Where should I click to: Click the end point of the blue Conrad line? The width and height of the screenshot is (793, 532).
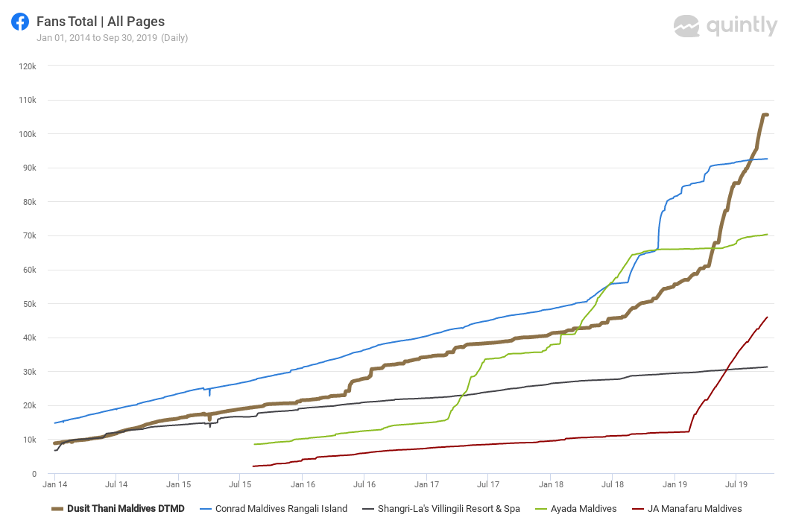pyautogui.click(x=767, y=159)
